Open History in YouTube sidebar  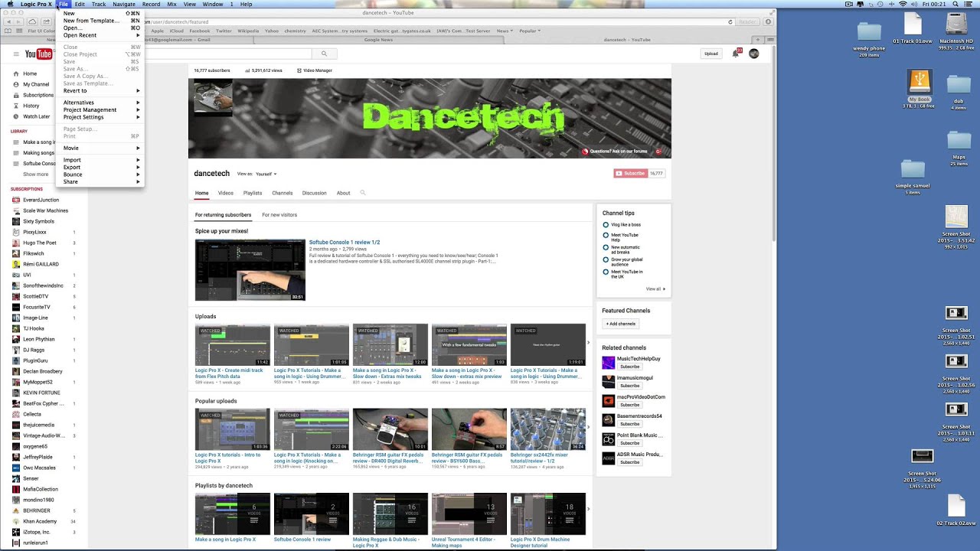tap(31, 106)
